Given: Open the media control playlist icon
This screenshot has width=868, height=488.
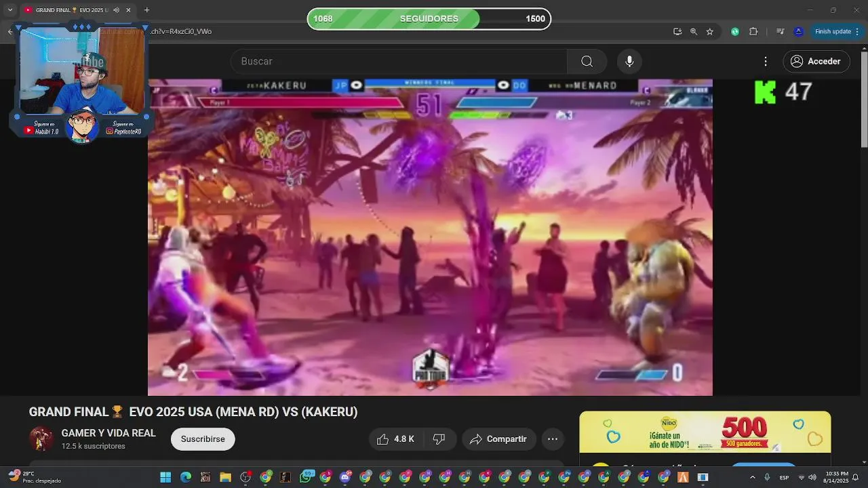Looking at the screenshot, I should click(781, 31).
